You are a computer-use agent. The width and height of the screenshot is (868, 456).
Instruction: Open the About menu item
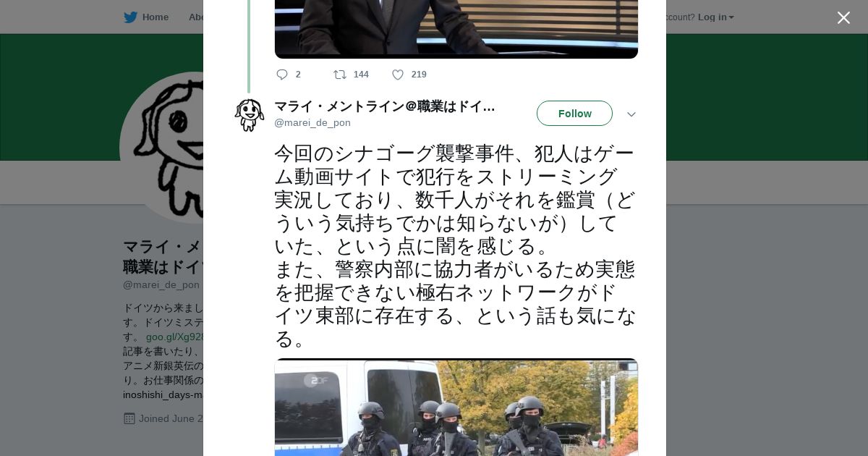click(x=196, y=17)
